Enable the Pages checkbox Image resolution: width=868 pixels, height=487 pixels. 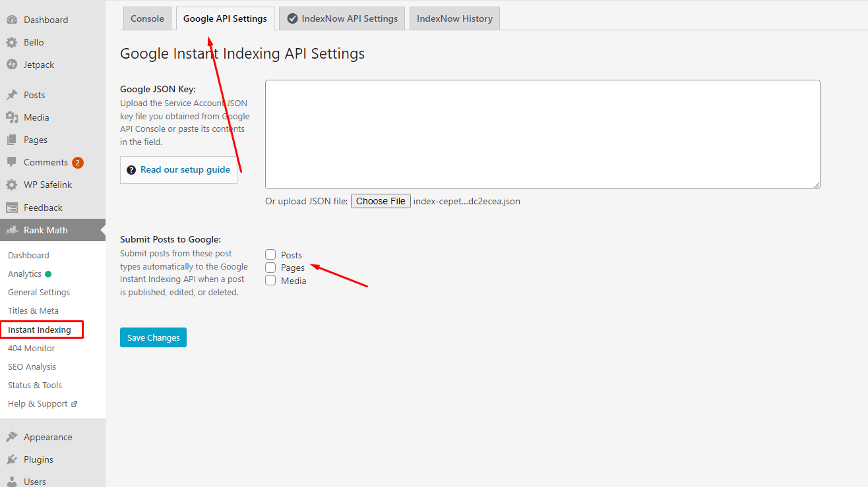[270, 268]
